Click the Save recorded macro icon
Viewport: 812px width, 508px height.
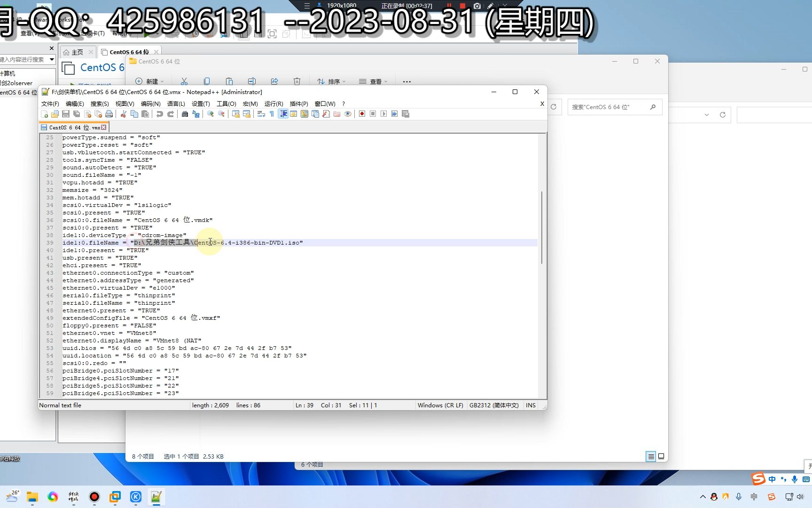(x=406, y=114)
